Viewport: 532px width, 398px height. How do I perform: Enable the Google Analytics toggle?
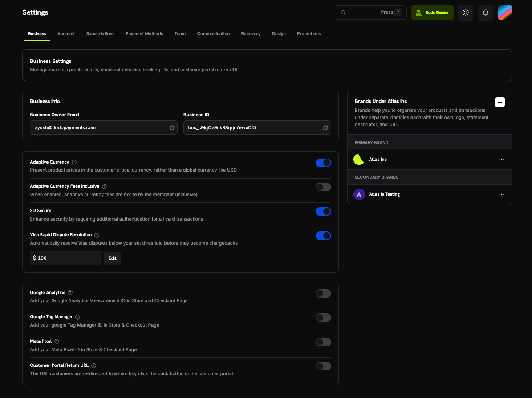[323, 293]
